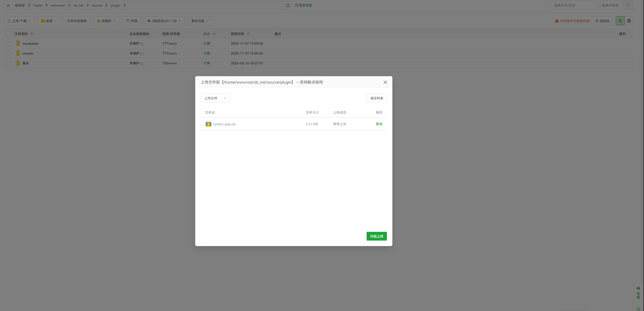Switch to grid view layout
The image size is (644, 311).
[629, 21]
